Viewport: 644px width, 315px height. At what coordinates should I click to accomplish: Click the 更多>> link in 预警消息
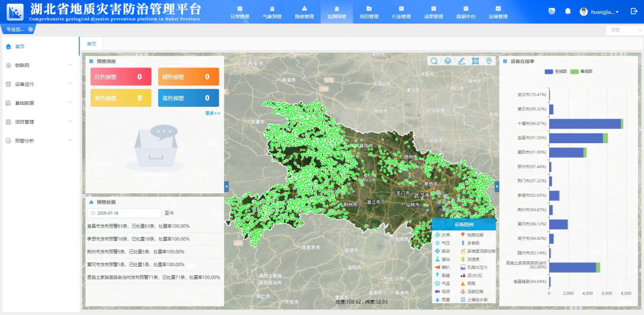[213, 113]
